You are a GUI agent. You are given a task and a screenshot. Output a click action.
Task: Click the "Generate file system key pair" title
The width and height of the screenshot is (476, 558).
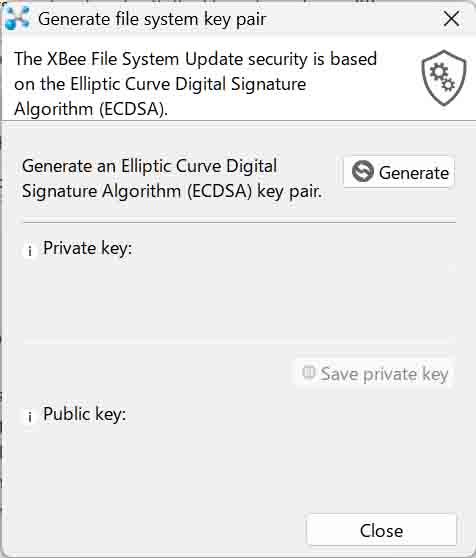[152, 19]
